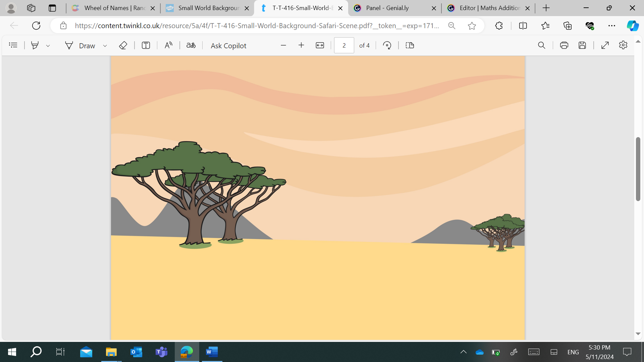644x362 pixels.
Task: Toggle Fit to width button
Action: (x=320, y=45)
